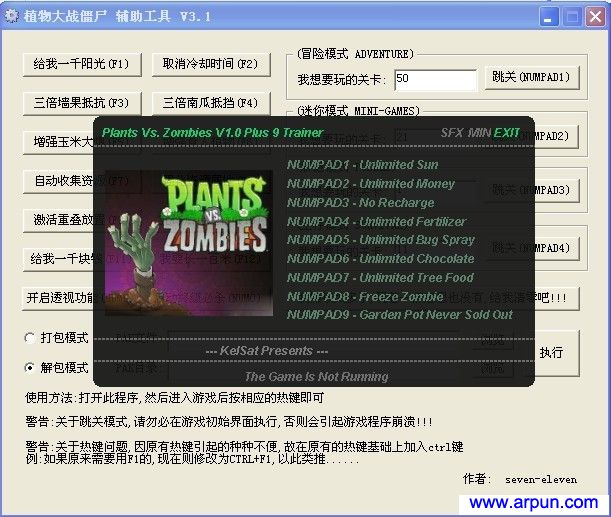Viewport: 611px width, 517px height.
Task: Click NUMPAD9 - Garden Pot Never Sold Out
Action: pyautogui.click(x=400, y=315)
